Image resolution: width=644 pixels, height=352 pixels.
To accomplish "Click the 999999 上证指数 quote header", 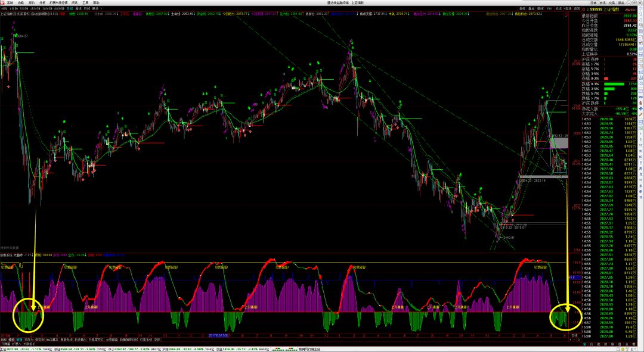I will point(605,9).
